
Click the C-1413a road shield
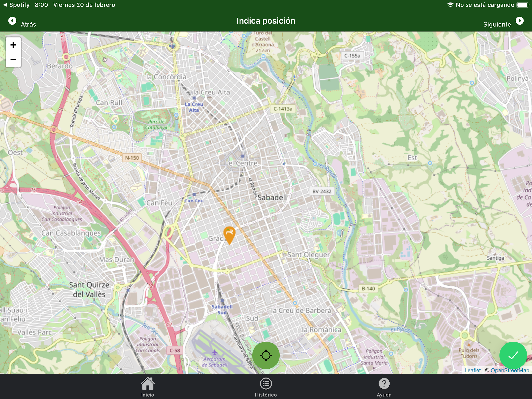click(283, 109)
